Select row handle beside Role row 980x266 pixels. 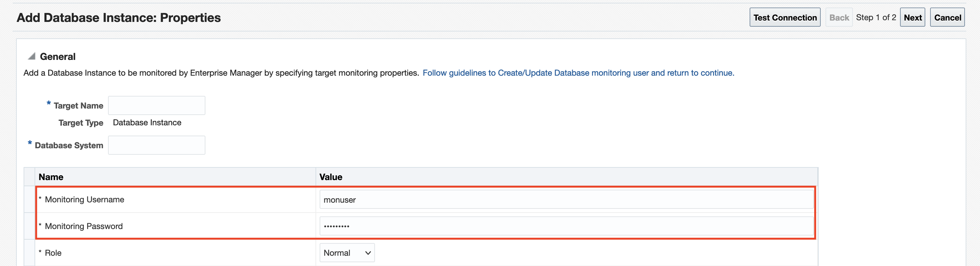30,253
